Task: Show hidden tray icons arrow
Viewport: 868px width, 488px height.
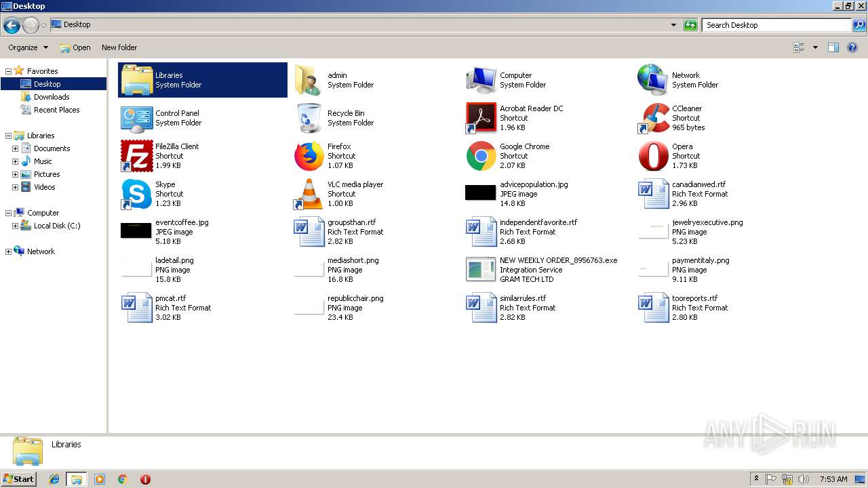Action: click(x=756, y=479)
